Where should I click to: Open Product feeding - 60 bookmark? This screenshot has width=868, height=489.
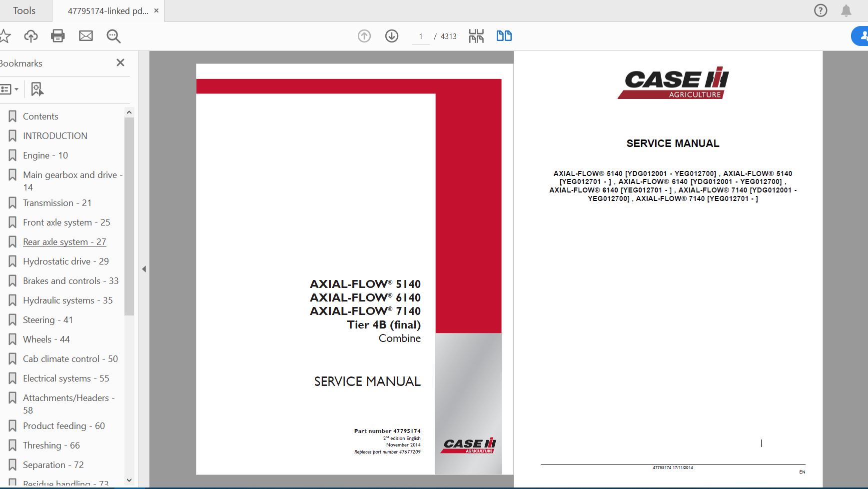(x=64, y=426)
